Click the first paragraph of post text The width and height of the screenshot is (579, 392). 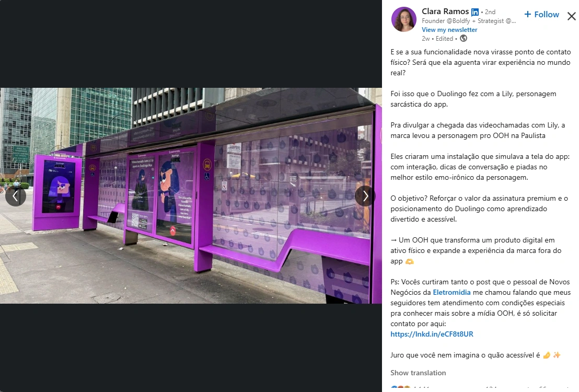point(480,62)
